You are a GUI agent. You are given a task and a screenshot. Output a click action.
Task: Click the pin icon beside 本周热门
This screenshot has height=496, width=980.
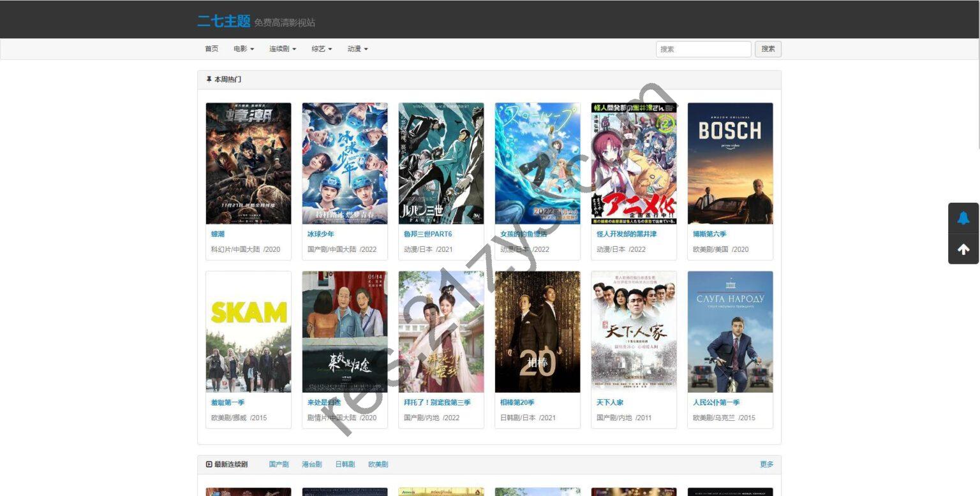(209, 80)
